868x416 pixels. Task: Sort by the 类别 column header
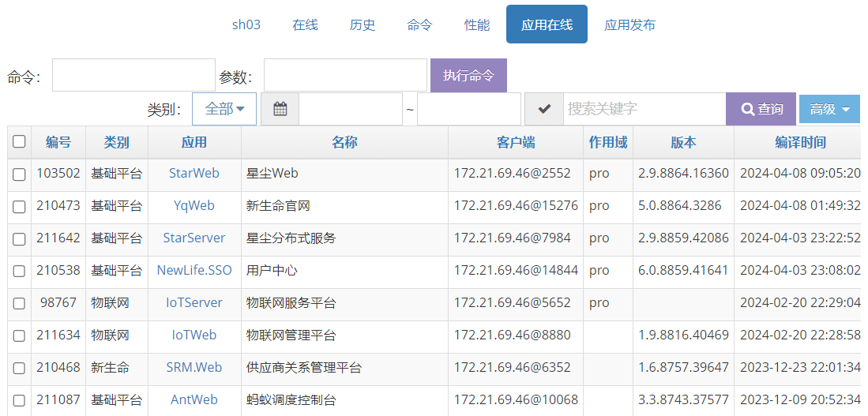click(x=117, y=142)
